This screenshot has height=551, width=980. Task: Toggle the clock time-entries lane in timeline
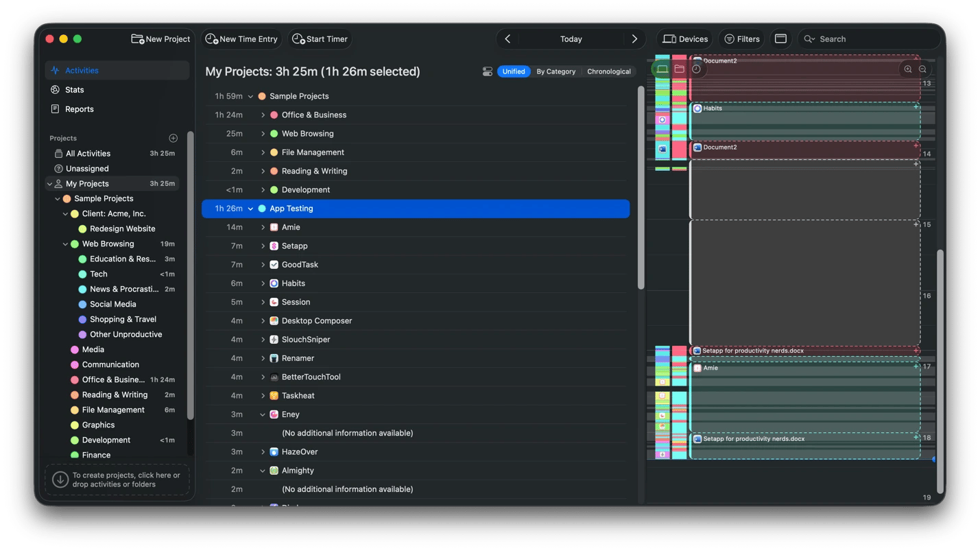coord(696,69)
